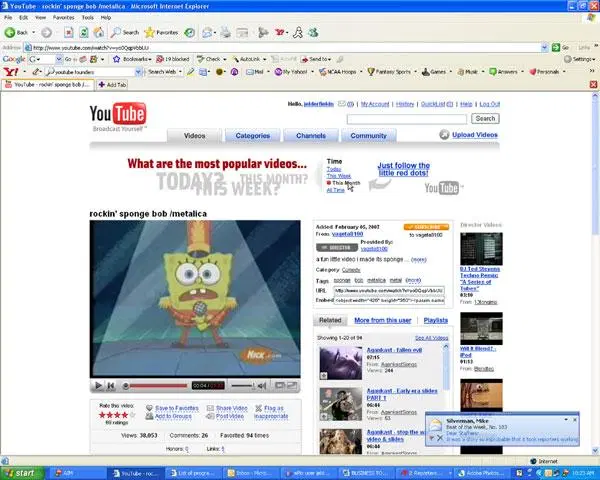The height and width of the screenshot is (480, 600).
Task: Play the SpongeBob video
Action: pyautogui.click(x=99, y=385)
